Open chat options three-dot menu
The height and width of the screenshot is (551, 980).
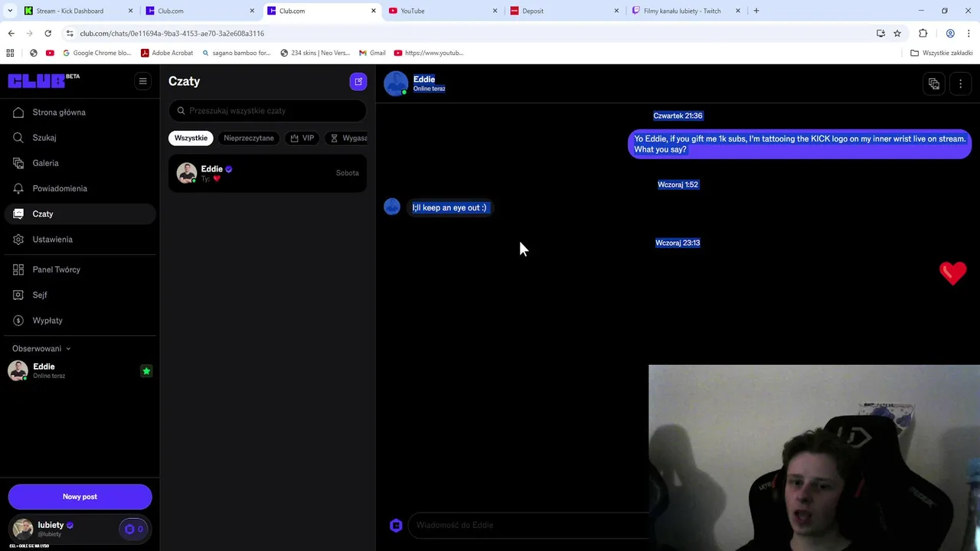[960, 84]
